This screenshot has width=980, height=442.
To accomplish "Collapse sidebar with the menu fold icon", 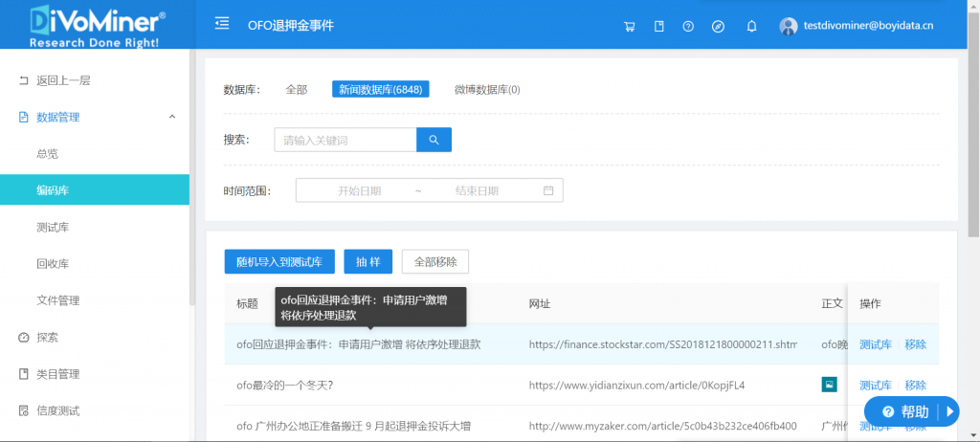I will click(x=222, y=24).
